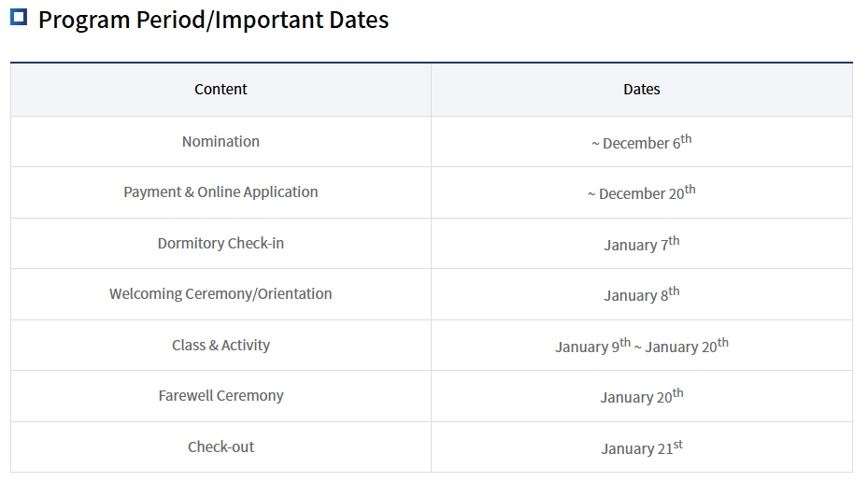Click the January 9th class start date
The height and width of the screenshot is (482, 868).
[592, 347]
